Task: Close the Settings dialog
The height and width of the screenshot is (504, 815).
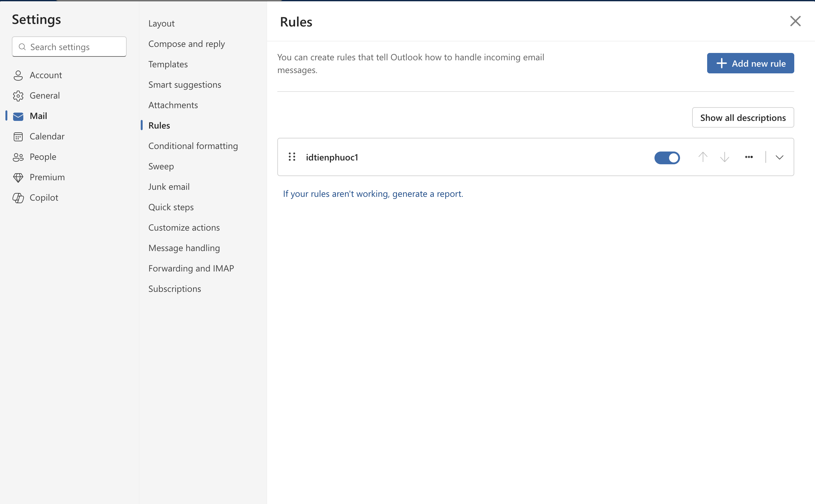Action: pyautogui.click(x=795, y=21)
